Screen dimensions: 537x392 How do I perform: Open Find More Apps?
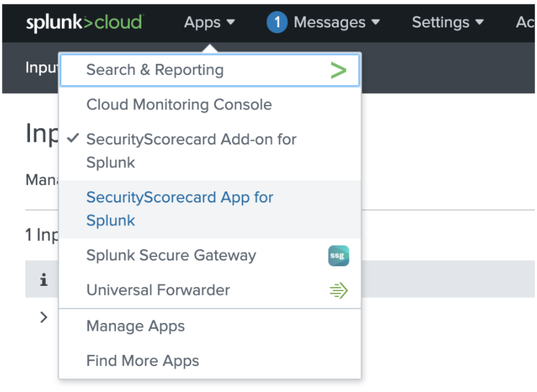pos(210,361)
